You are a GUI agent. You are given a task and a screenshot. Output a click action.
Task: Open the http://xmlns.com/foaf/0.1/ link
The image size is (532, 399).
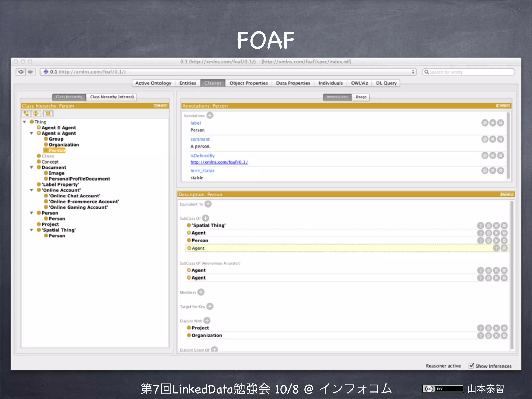click(x=219, y=162)
